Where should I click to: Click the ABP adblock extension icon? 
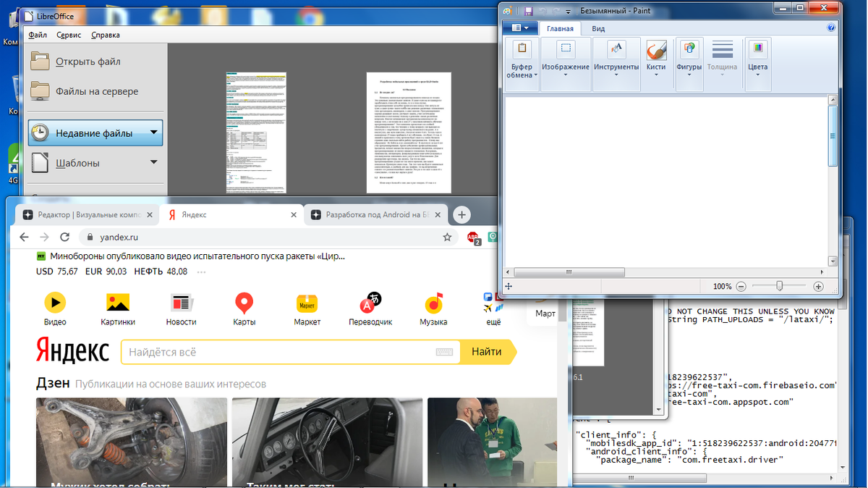tap(474, 237)
